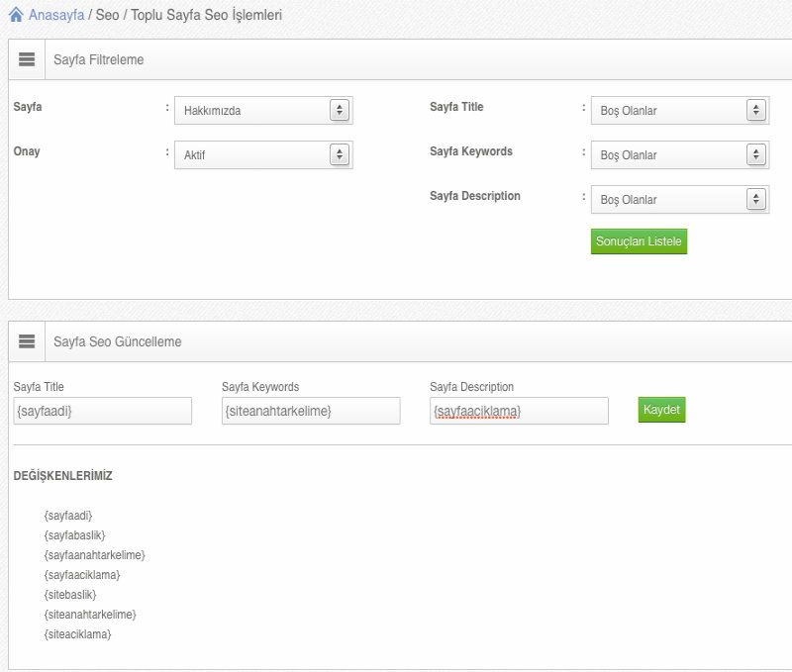Click the Sayfa Filtreleme panel title
This screenshot has height=672, width=792.
pos(99,60)
